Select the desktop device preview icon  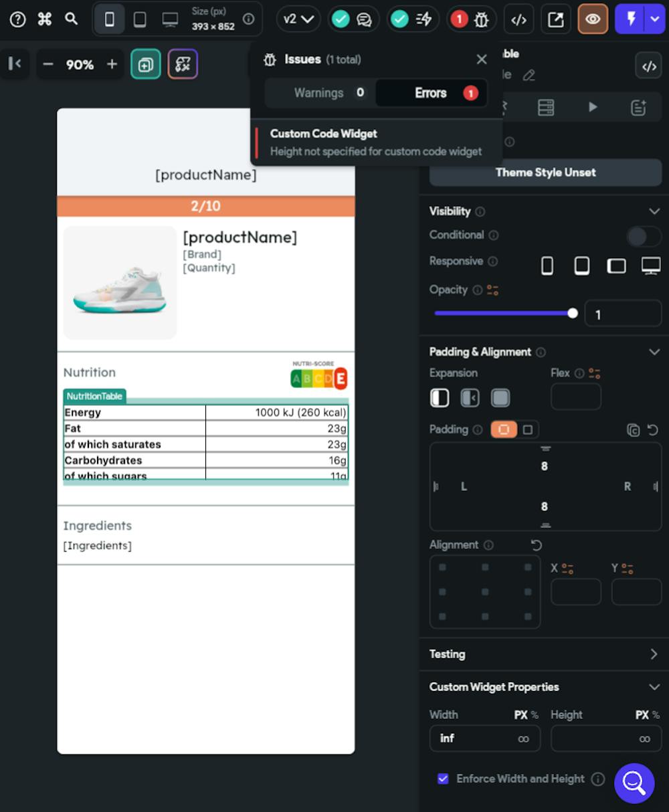tap(170, 19)
